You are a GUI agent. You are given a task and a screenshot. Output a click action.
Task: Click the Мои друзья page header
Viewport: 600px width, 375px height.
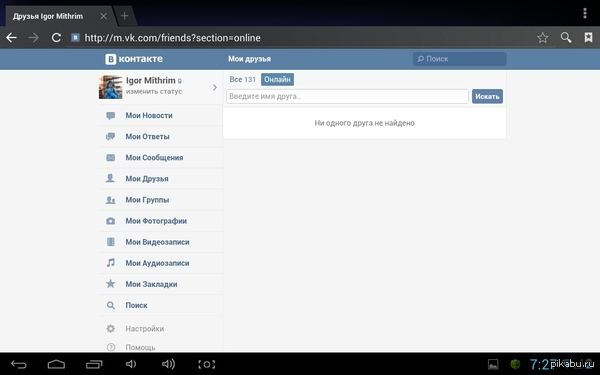point(249,59)
